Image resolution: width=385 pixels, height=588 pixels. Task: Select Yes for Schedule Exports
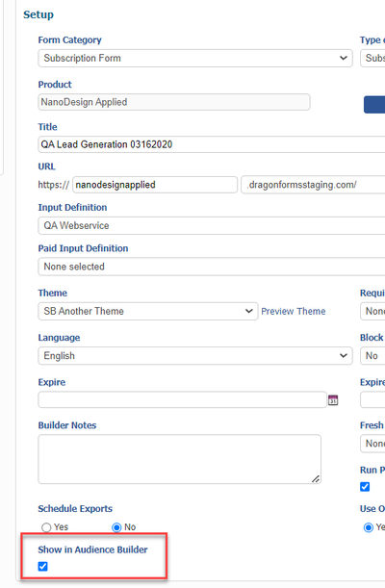click(x=46, y=527)
